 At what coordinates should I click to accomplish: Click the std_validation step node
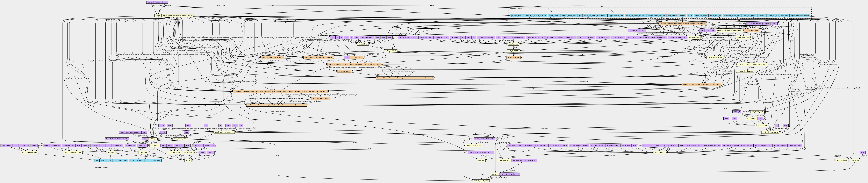tap(660, 152)
